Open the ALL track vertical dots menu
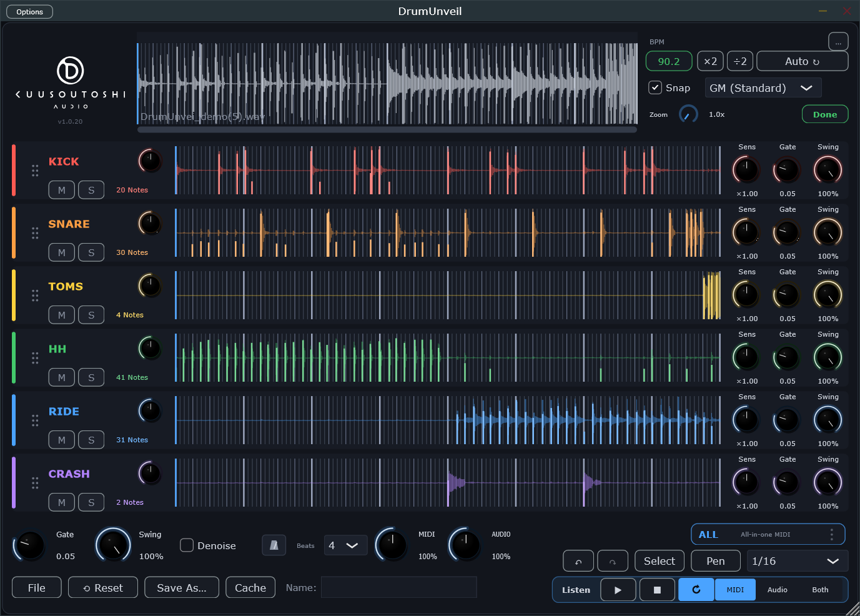Screen dimensions: 860x616 [831, 535]
